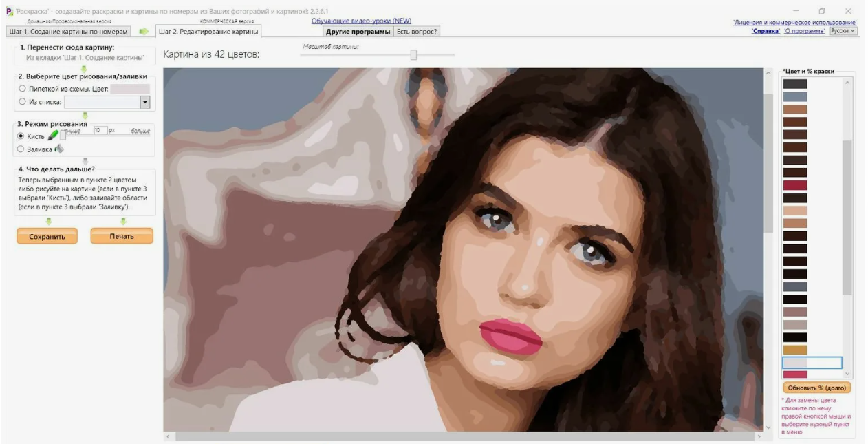
Task: Click the app logo in the title bar
Action: (9, 11)
